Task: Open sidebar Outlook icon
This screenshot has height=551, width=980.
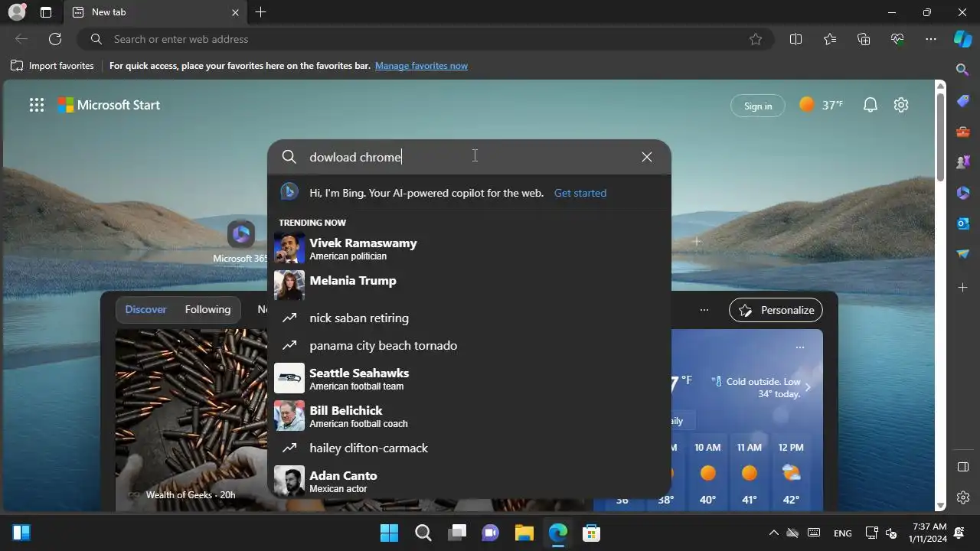Action: tap(963, 223)
